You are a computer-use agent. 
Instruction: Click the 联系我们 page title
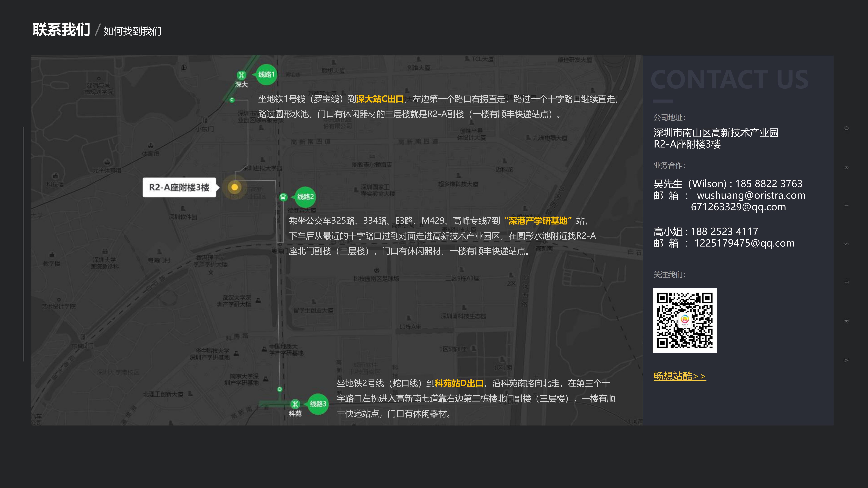[x=61, y=30]
